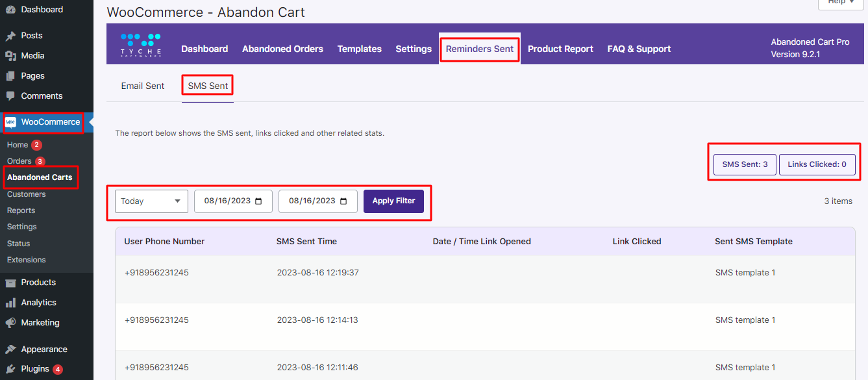
Task: Click the SMS Sent Time column header
Action: [306, 242]
